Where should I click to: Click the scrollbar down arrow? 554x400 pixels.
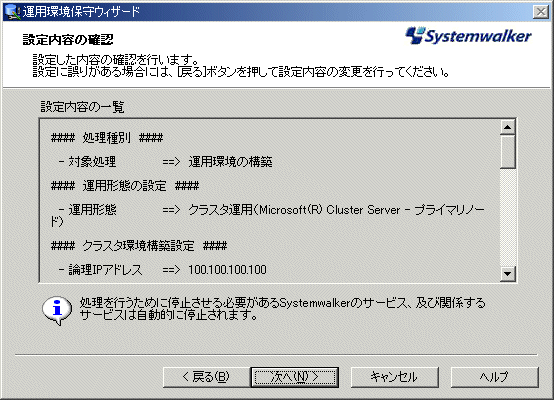[x=508, y=274]
